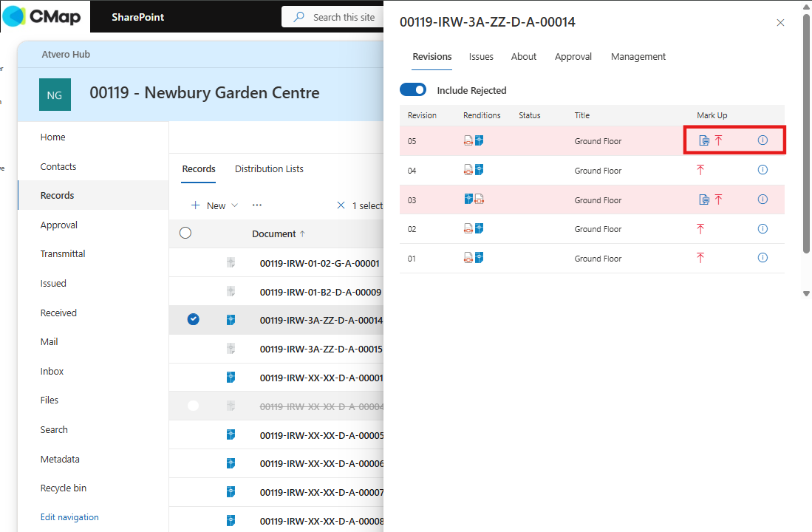This screenshot has height=532, width=812.
Task: Open Inbox in side navigation
Action: click(52, 371)
